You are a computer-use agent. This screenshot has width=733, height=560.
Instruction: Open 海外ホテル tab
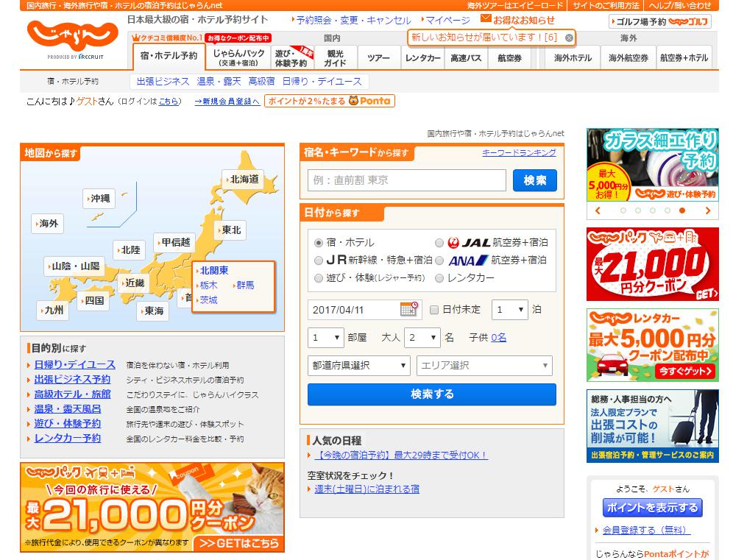click(x=572, y=58)
